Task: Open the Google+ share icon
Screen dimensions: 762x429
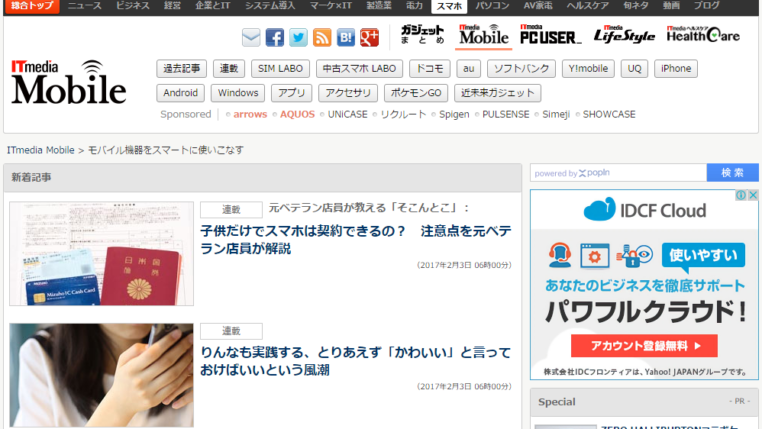Action: [x=369, y=37]
